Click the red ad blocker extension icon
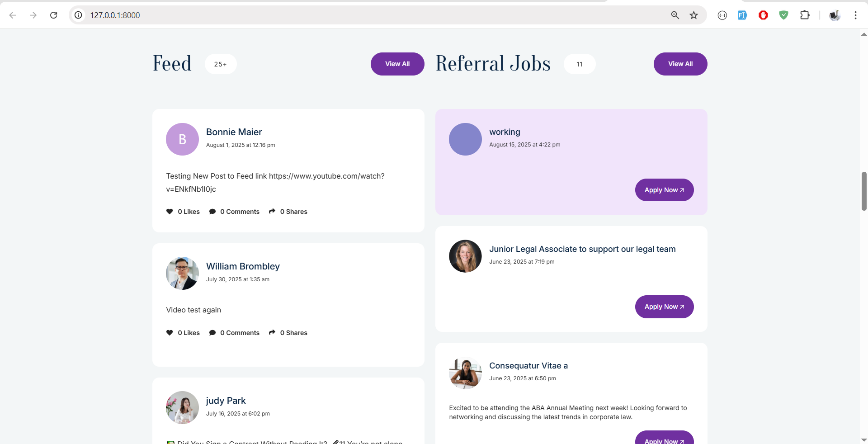This screenshot has width=868, height=444. click(763, 15)
